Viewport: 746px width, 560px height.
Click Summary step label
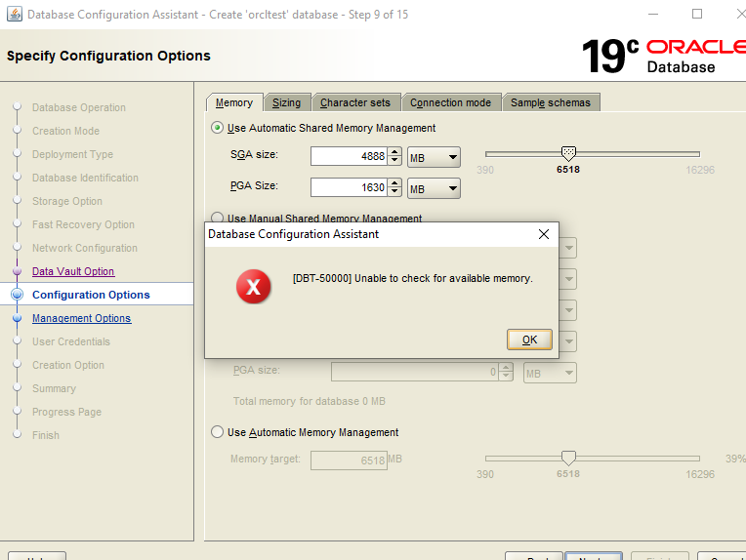pyautogui.click(x=54, y=388)
